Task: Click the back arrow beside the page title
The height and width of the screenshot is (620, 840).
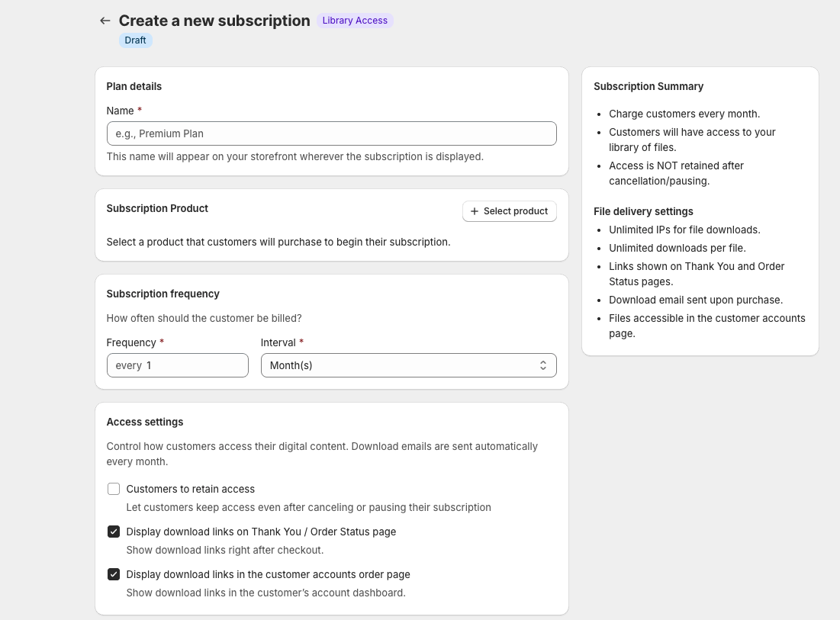Action: (x=105, y=21)
